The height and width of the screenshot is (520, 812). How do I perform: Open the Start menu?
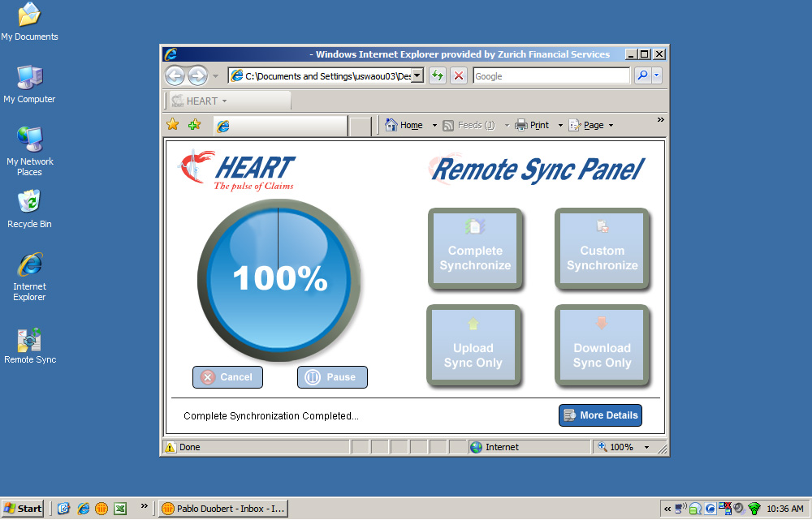click(23, 509)
